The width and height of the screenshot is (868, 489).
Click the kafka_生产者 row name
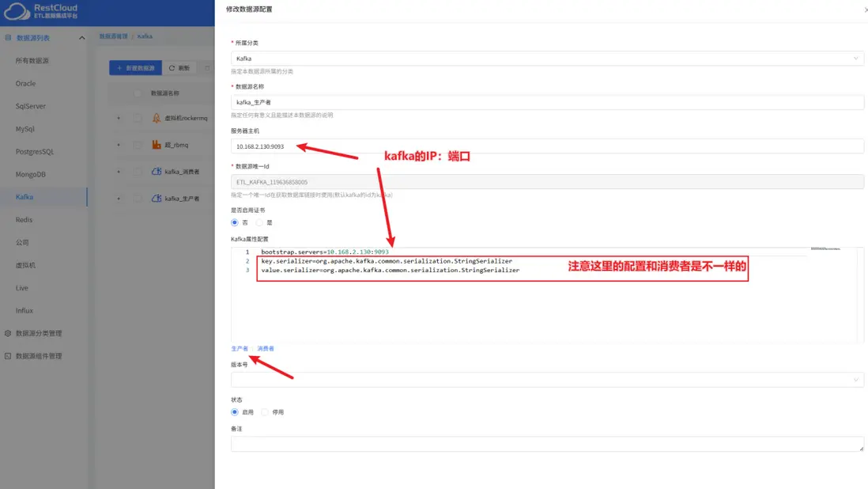click(x=182, y=199)
